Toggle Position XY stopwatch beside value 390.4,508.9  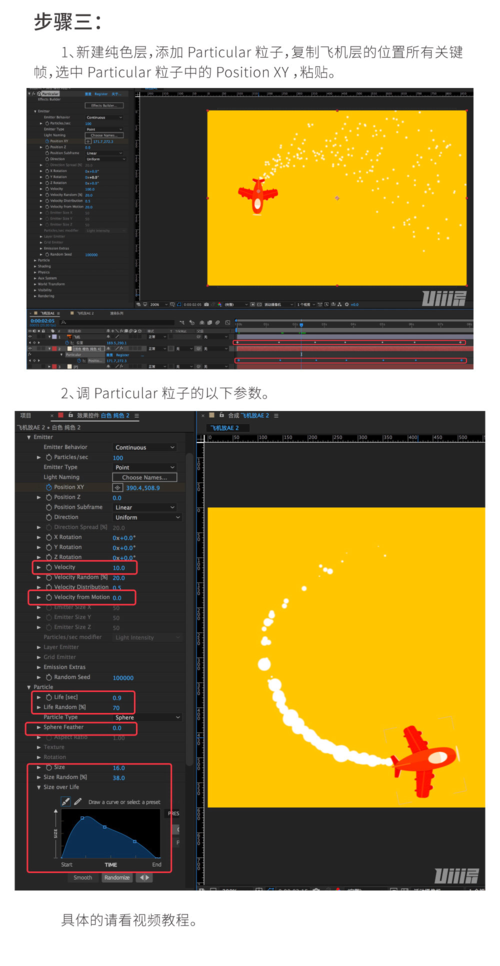tap(49, 487)
